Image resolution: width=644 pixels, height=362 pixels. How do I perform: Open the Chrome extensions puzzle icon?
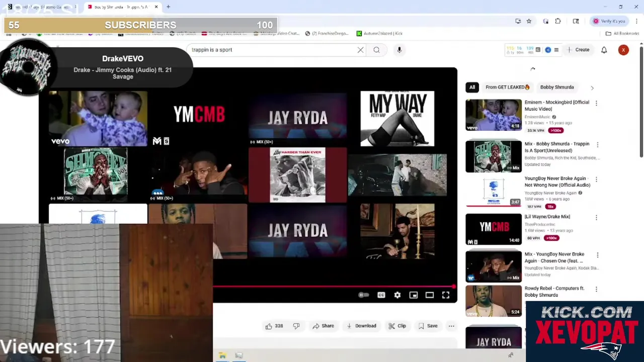558,21
